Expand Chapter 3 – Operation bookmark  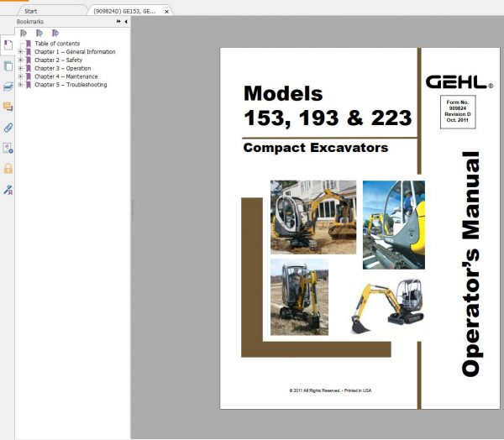coord(20,68)
